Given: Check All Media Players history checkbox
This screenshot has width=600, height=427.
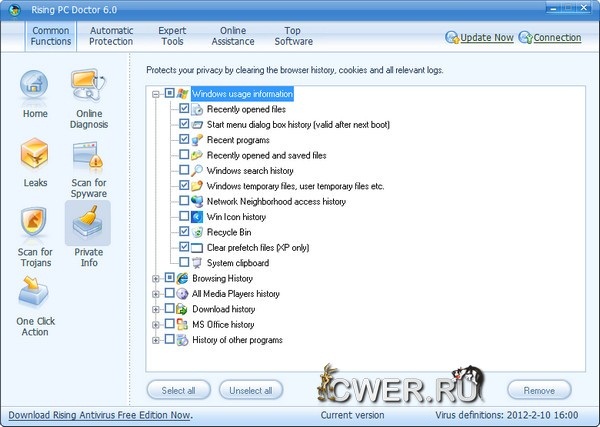Looking at the screenshot, I should (x=170, y=293).
